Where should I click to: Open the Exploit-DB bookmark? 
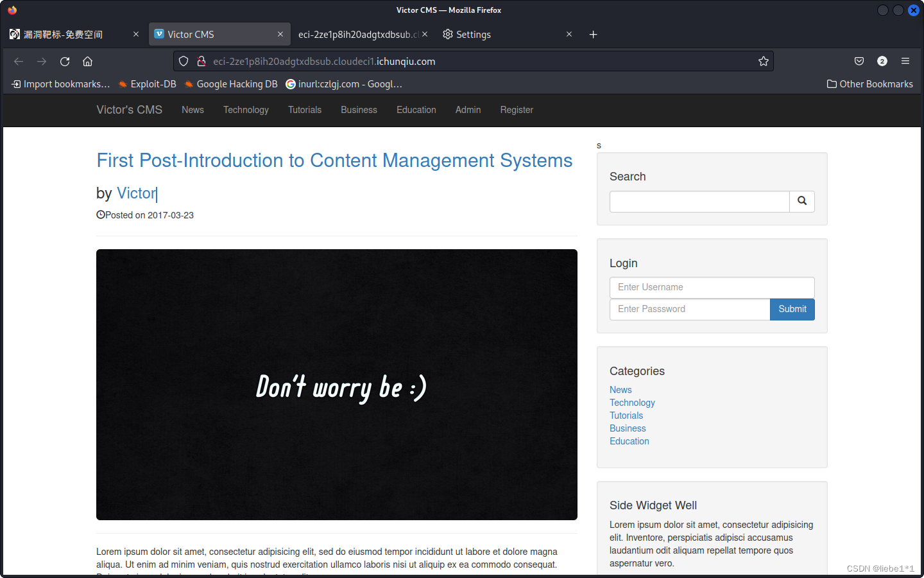pos(147,84)
